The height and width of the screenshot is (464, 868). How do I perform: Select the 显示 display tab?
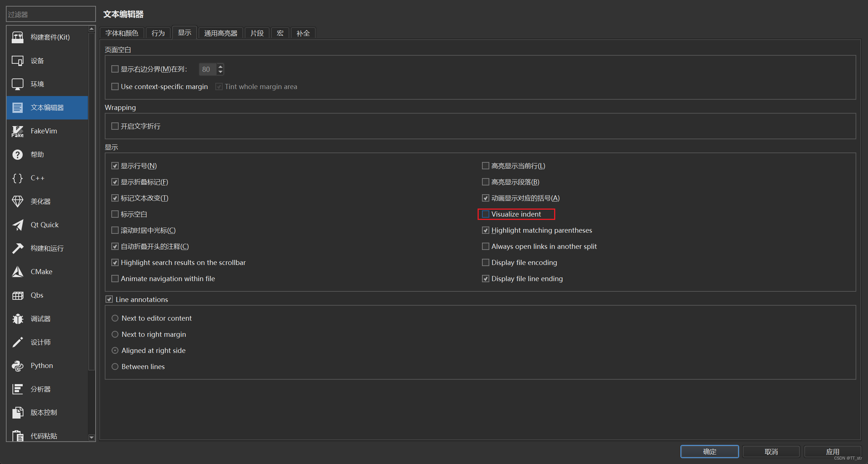click(x=185, y=33)
